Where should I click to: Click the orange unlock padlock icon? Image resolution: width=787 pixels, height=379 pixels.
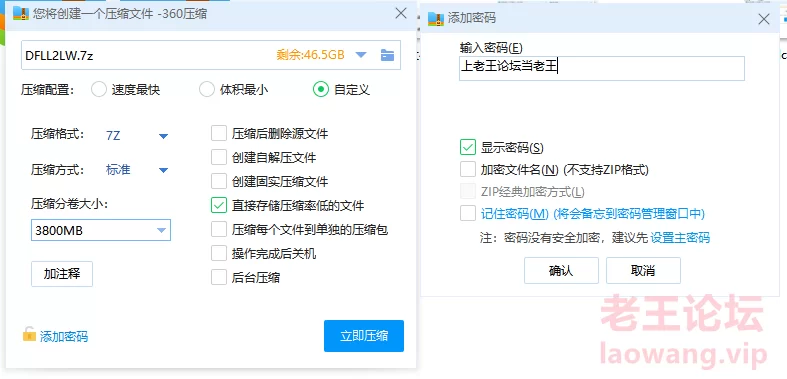(x=29, y=334)
